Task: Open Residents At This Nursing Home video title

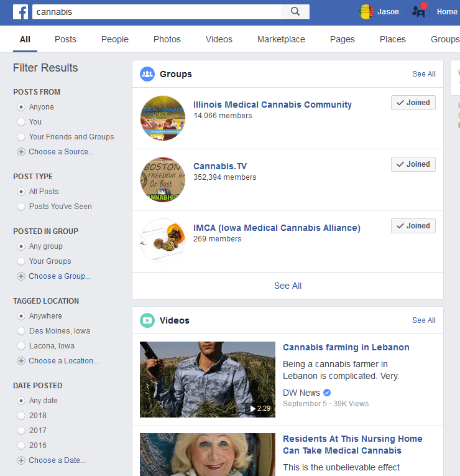Action: 352,445
